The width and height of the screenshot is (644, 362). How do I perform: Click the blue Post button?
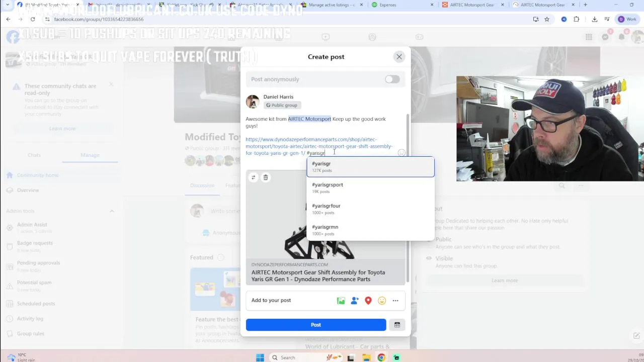tap(316, 325)
